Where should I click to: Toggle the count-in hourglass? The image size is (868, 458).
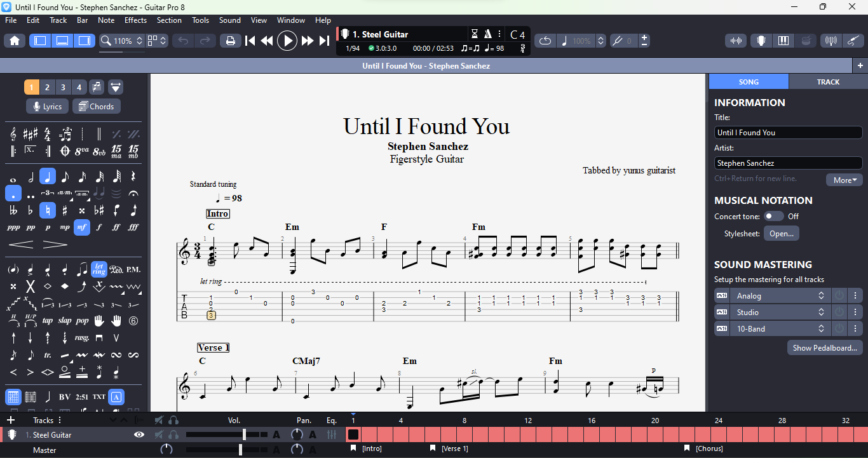[475, 34]
